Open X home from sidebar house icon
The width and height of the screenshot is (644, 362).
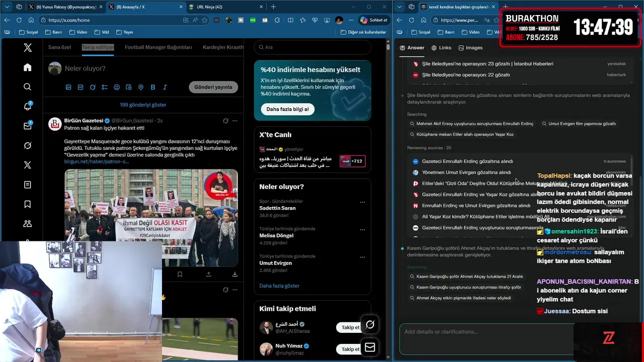27,67
